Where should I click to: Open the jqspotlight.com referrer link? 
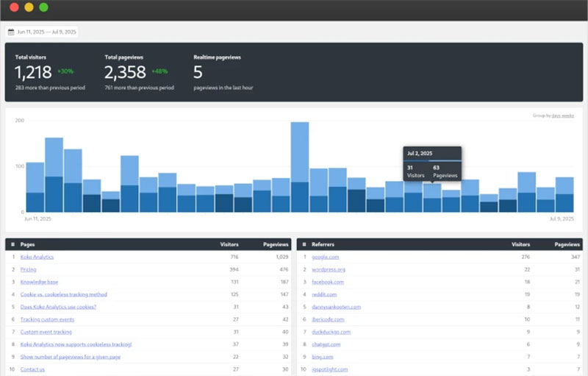pos(329,369)
